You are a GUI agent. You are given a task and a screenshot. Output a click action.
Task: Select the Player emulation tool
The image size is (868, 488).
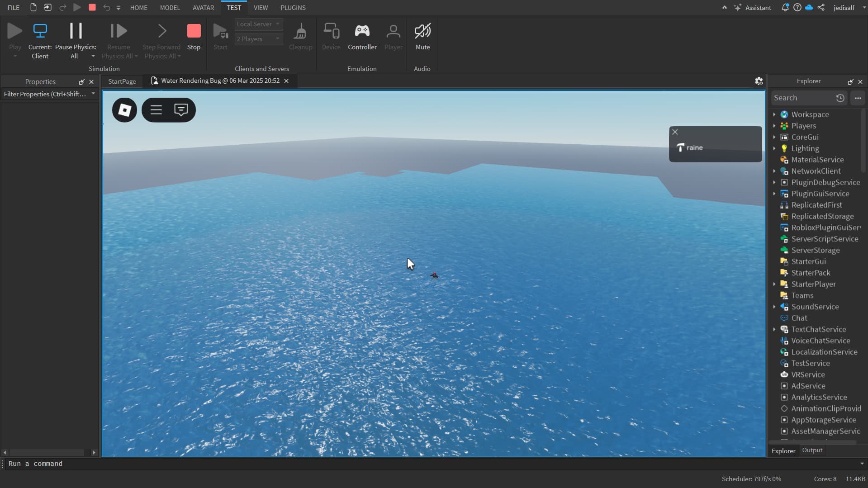393,35
